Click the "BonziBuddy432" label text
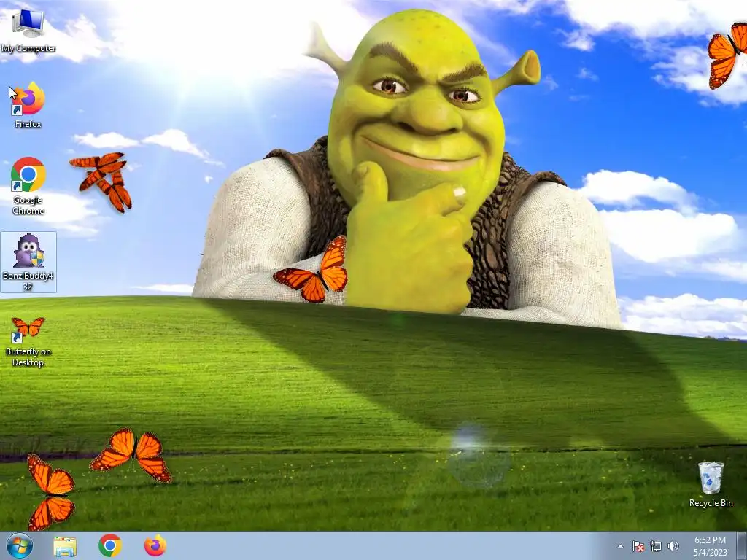Screen dimensions: 747x560 tap(28, 281)
